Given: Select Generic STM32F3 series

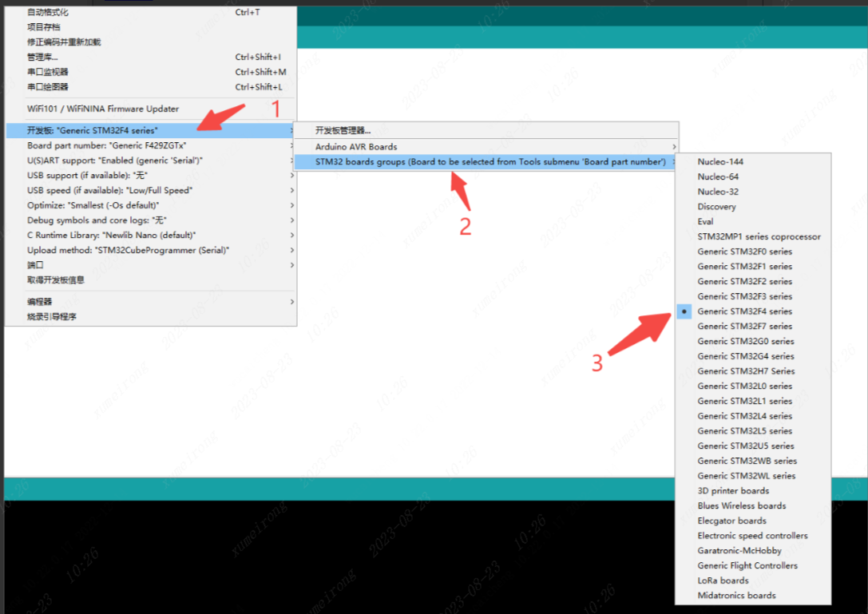Looking at the screenshot, I should point(753,296).
